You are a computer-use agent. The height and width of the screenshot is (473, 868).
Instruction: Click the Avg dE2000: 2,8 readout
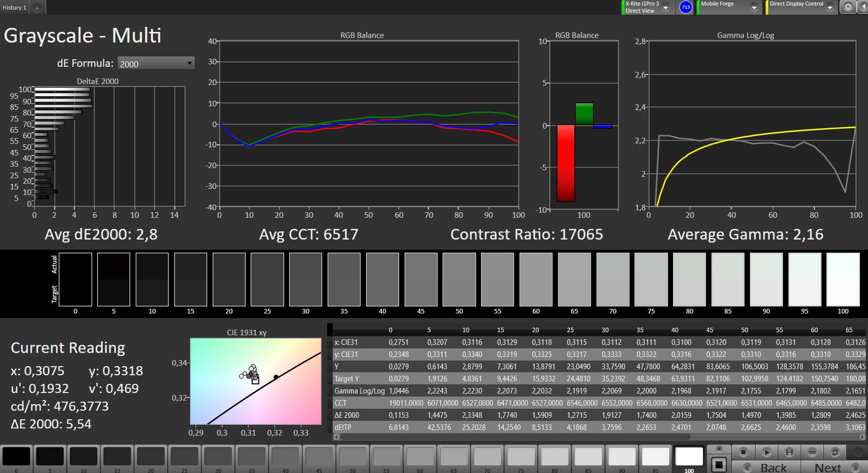(x=101, y=234)
